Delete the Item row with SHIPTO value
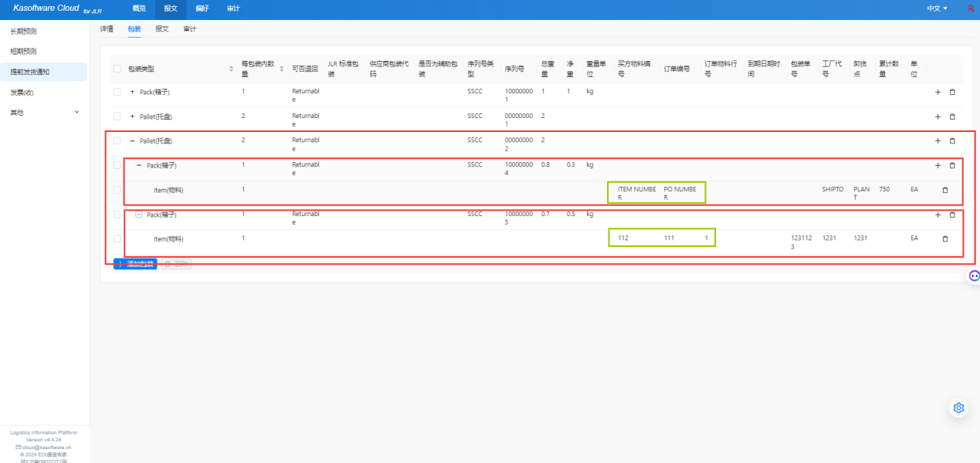Image resolution: width=980 pixels, height=463 pixels. 944,190
